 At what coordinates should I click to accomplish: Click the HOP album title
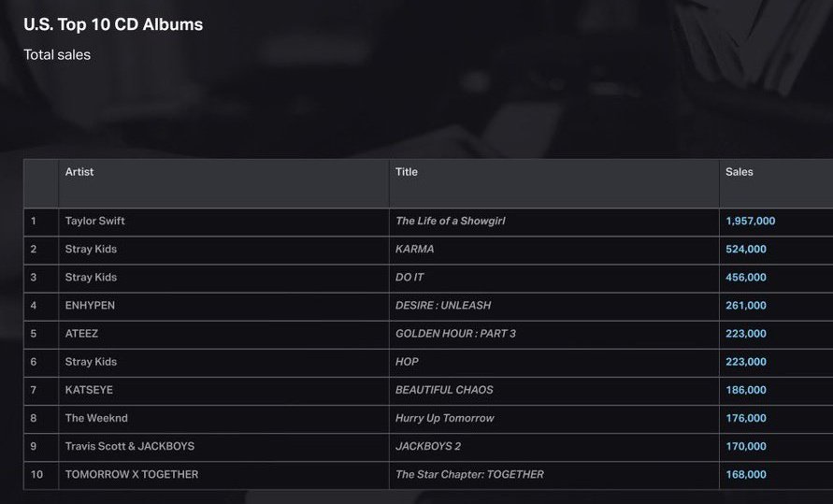tap(408, 362)
